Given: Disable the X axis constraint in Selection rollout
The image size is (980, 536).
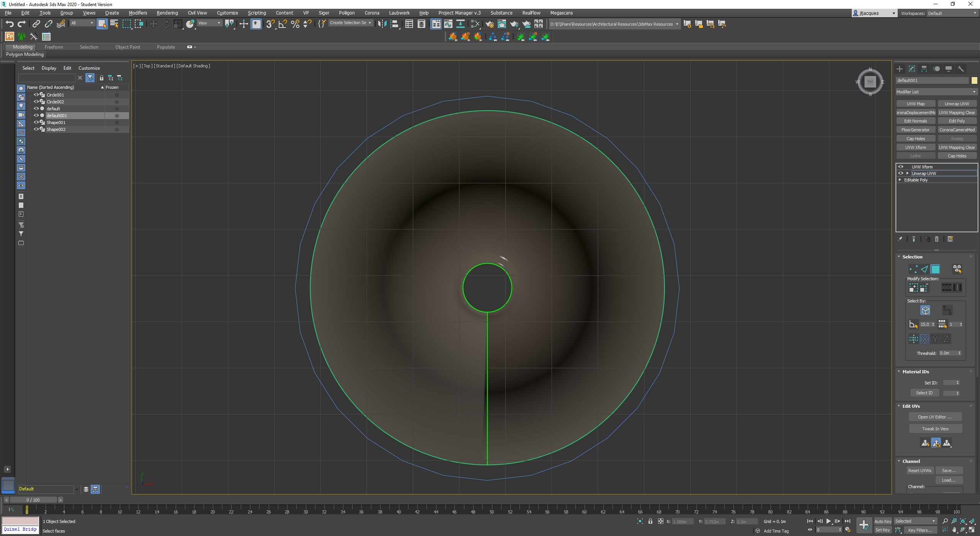Looking at the screenshot, I should (x=924, y=338).
